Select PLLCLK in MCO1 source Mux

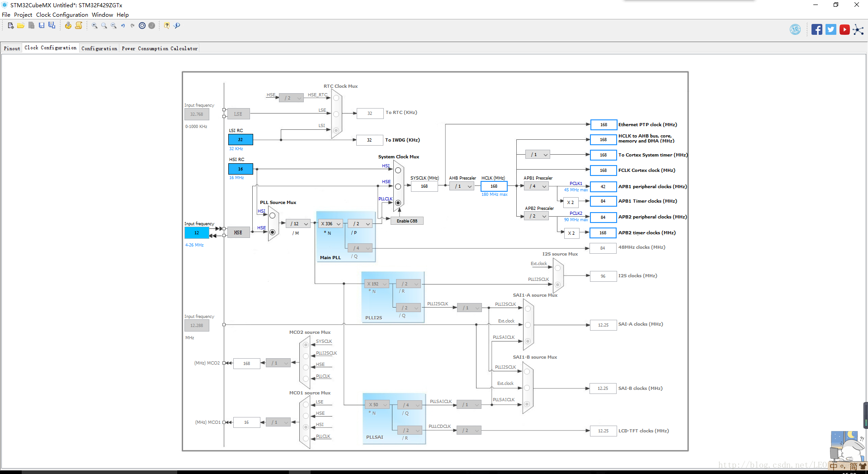tap(306, 438)
